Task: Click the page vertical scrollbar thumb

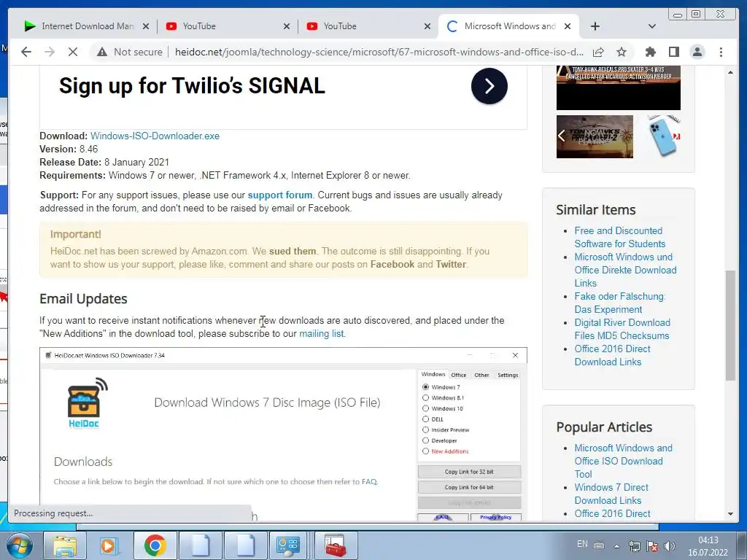Action: coord(730,325)
